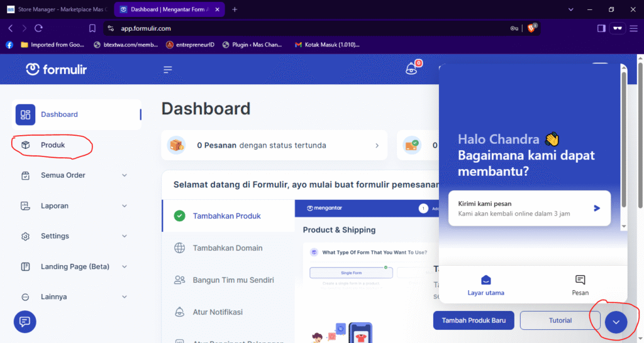The width and height of the screenshot is (644, 343).
Task: Open the new browser tab button
Action: tap(235, 9)
